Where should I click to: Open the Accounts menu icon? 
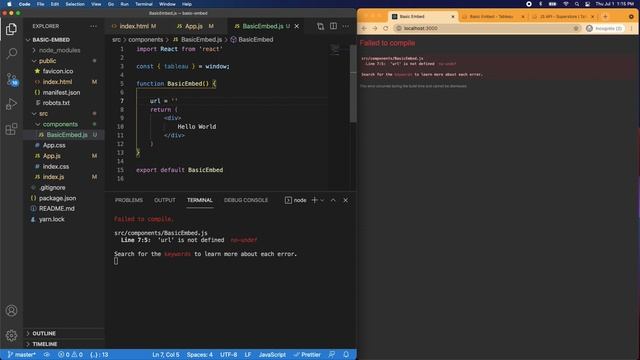point(11,311)
